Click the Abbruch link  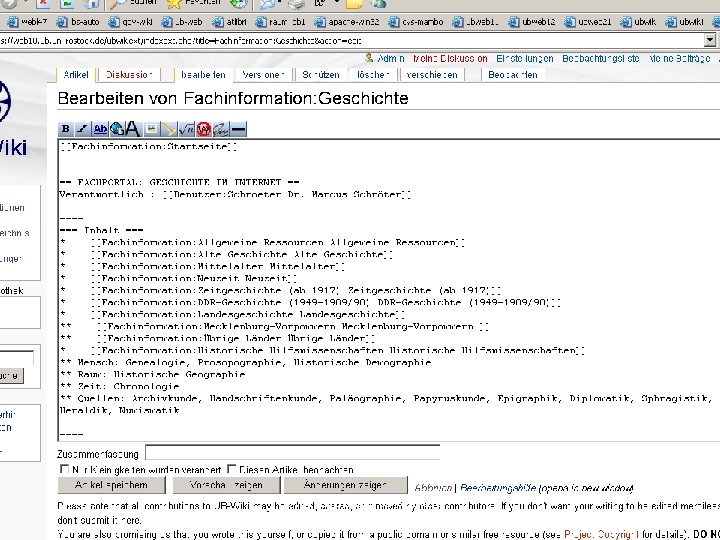tap(433, 488)
